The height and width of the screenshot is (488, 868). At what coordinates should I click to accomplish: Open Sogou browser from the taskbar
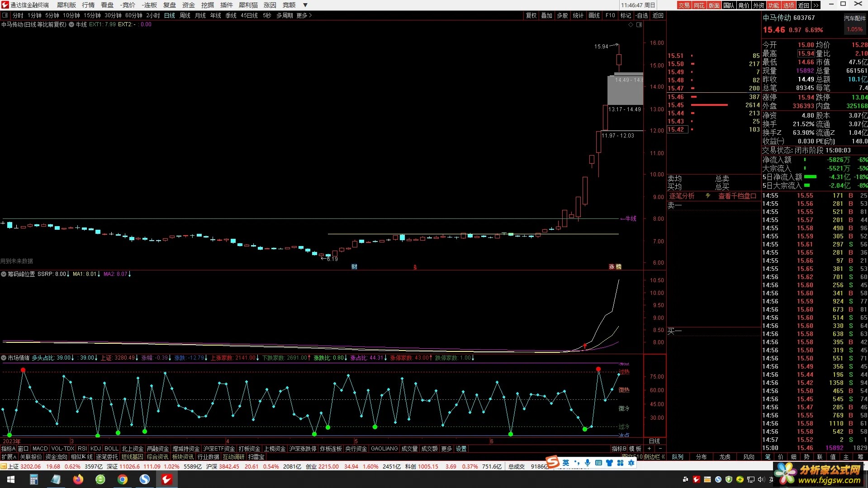144,479
